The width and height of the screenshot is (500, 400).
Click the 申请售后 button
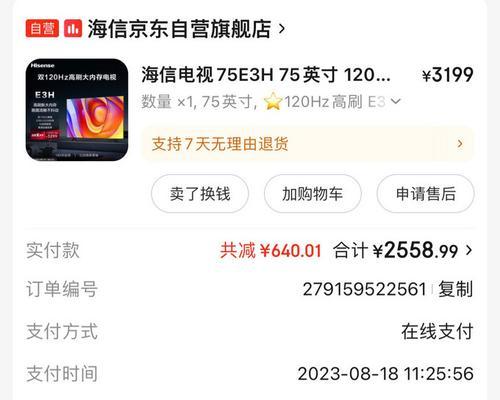(425, 194)
